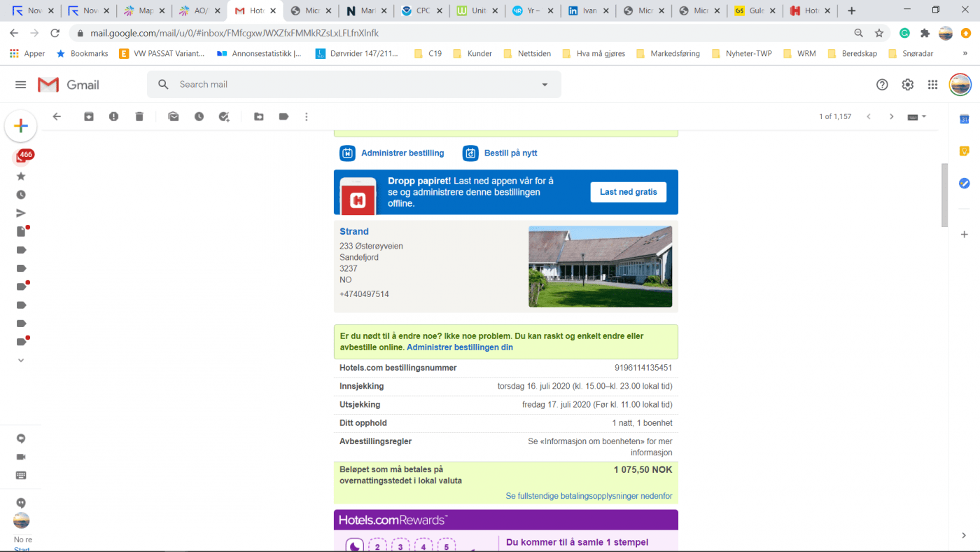Open Se fullstendige betalingsopplysninger nedenfor link
Screen dimensions: 980x552
[589, 496]
